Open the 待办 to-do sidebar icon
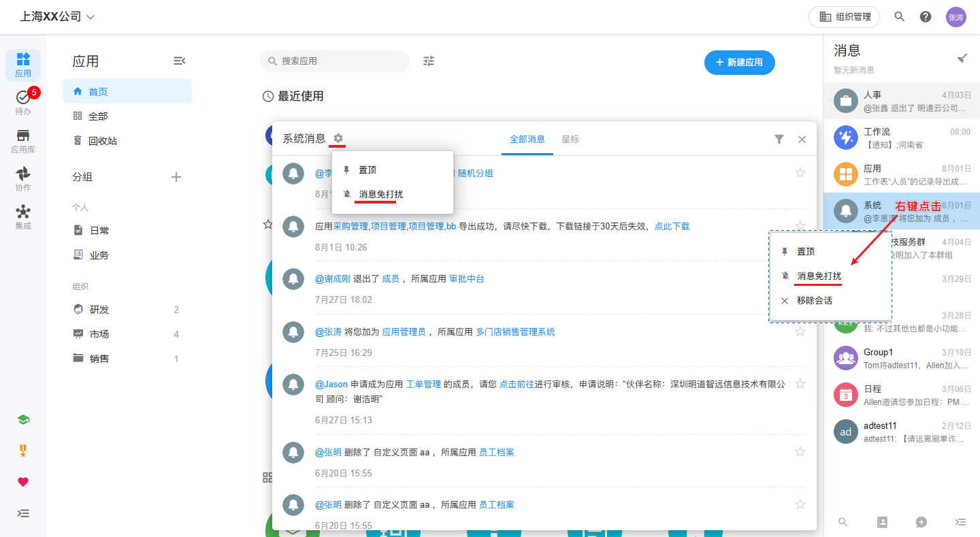 tap(23, 102)
